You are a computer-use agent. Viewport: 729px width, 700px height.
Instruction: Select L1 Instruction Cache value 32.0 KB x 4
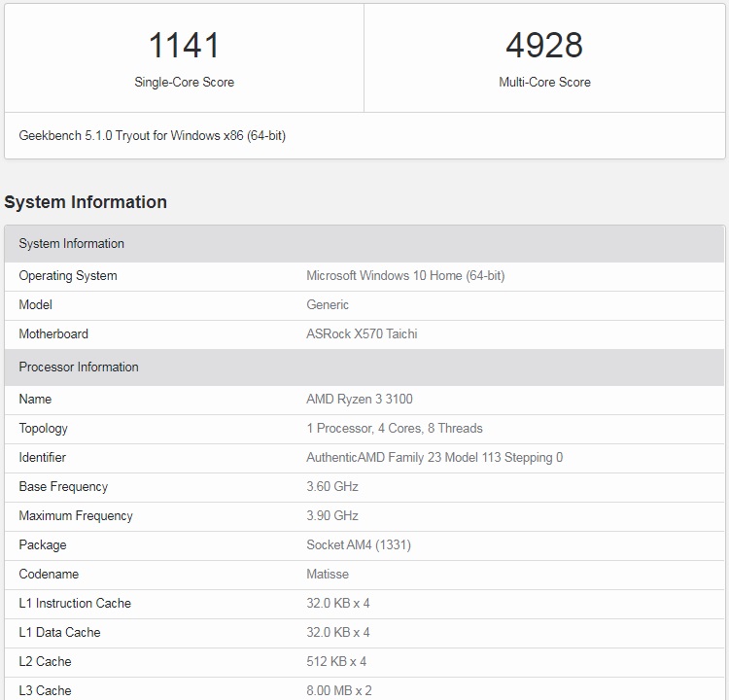click(338, 603)
